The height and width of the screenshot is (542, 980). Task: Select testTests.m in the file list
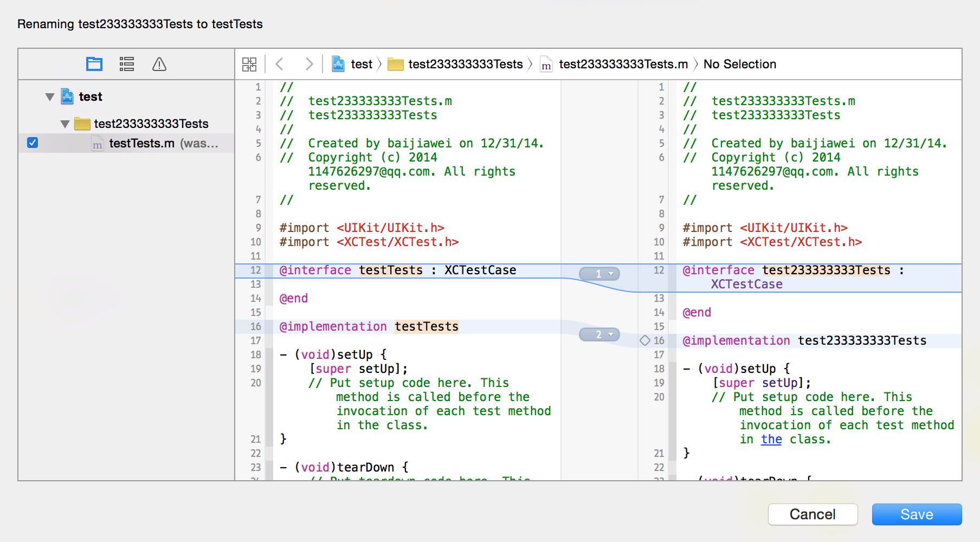pyautogui.click(x=142, y=143)
